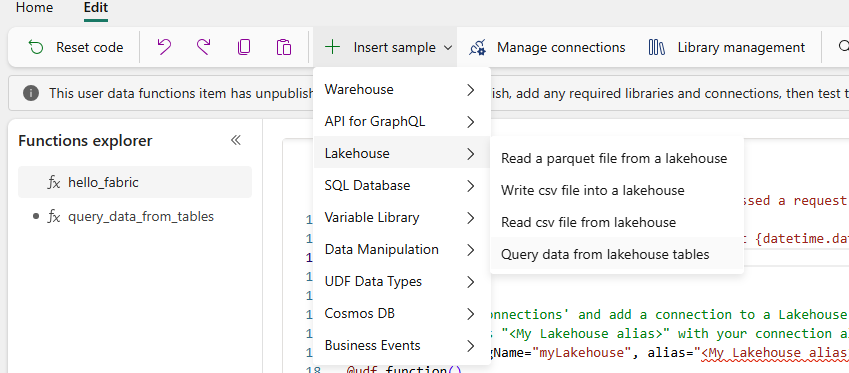Click the fx icon beside query_data_from_tables
The height and width of the screenshot is (373, 849).
[x=53, y=217]
